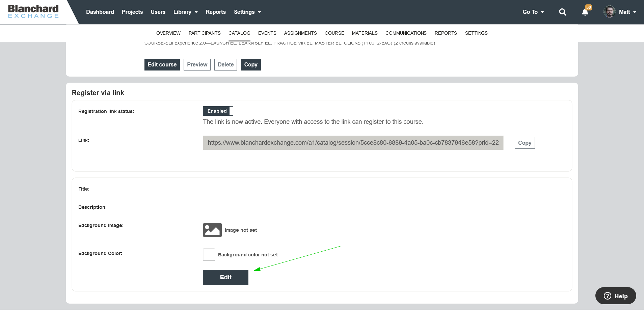Click the Background Color swatch
This screenshot has width=644, height=310.
coord(209,254)
